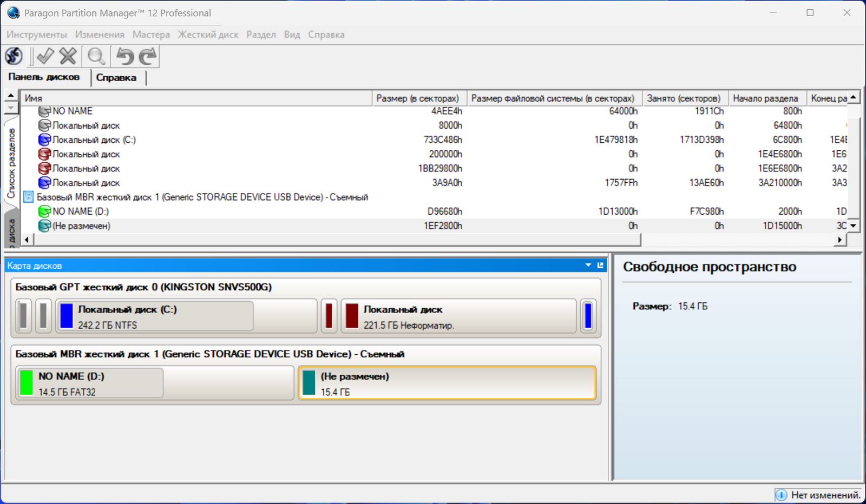Select the 221.5 ГБ unformatted partition block
The image size is (866, 504).
click(458, 317)
